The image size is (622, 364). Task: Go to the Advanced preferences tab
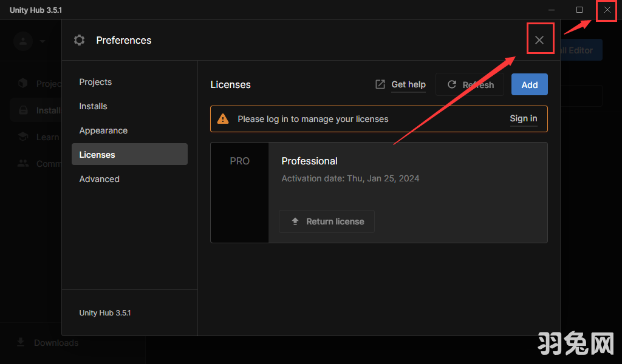[x=99, y=179]
